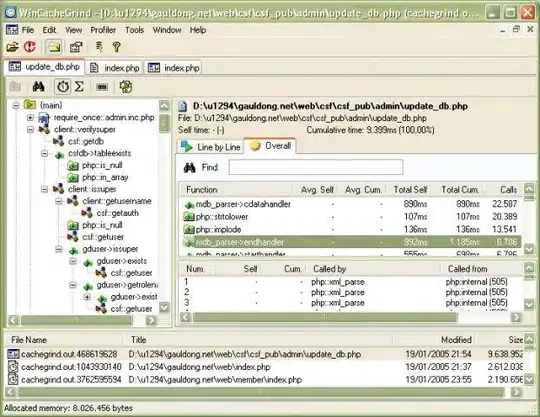The height and width of the screenshot is (417, 540).
Task: Open the Help menu
Action: [x=198, y=30]
